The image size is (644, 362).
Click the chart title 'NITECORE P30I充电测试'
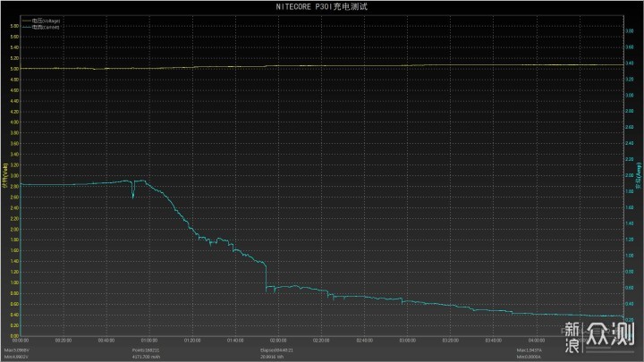pyautogui.click(x=322, y=6)
